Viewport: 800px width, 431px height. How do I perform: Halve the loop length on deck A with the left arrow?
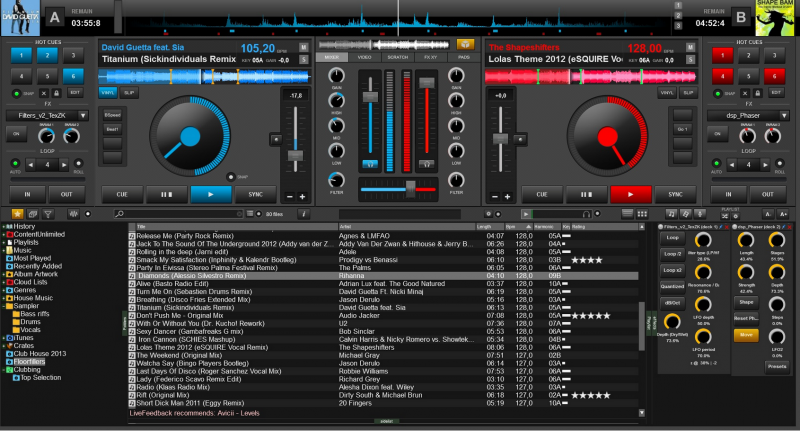(31, 165)
